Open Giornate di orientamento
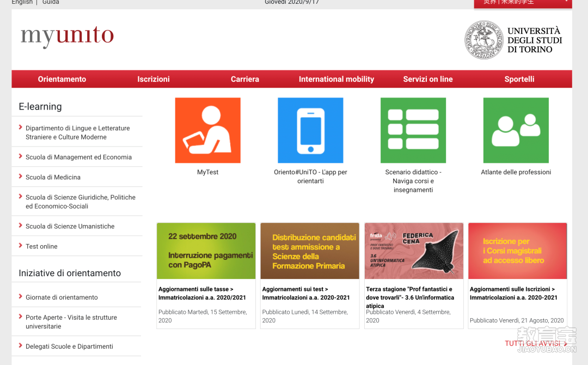 (62, 297)
